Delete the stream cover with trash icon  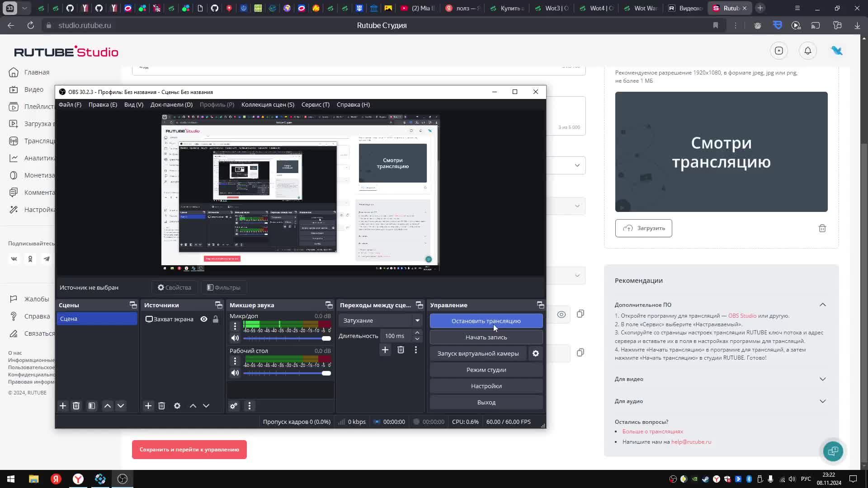pyautogui.click(x=822, y=228)
